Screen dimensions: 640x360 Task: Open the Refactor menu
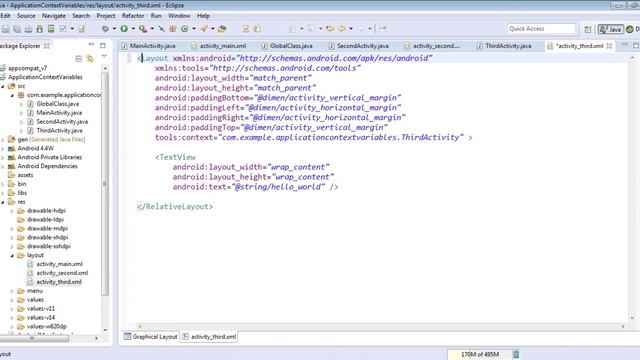133,16
